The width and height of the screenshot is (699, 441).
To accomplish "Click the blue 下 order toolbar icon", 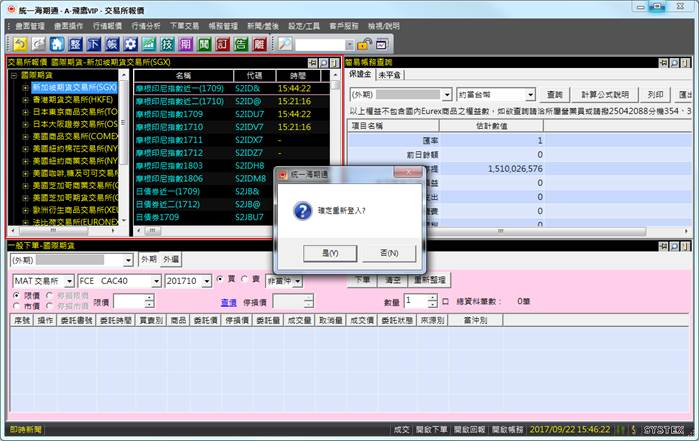I will pyautogui.click(x=94, y=44).
